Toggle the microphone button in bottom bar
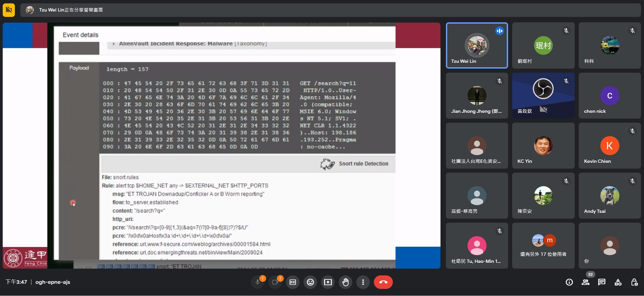 258,282
